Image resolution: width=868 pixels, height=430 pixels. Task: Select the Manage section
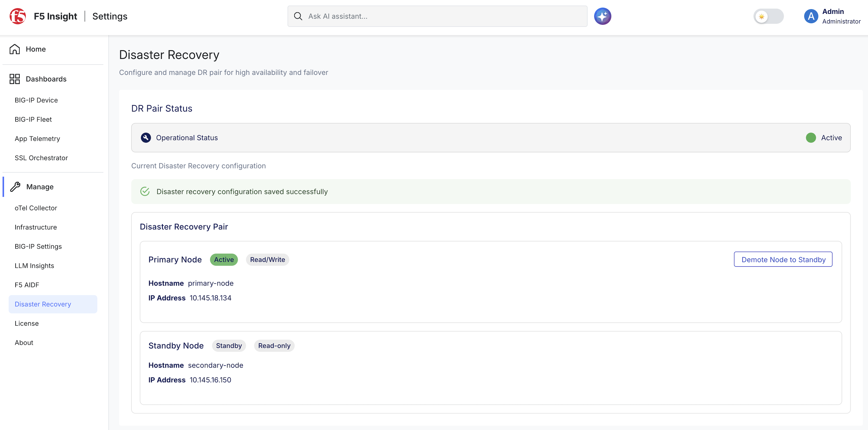40,187
